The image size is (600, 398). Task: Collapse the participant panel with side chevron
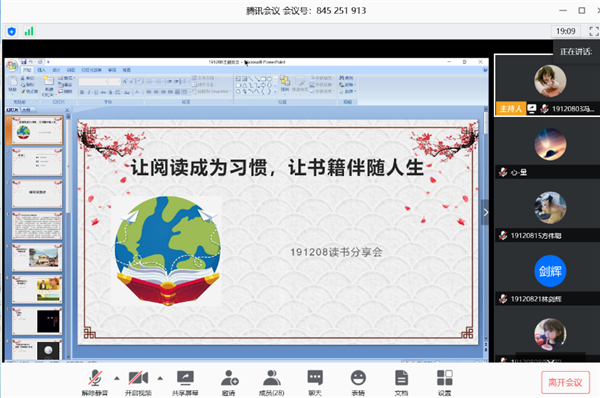pyautogui.click(x=485, y=212)
